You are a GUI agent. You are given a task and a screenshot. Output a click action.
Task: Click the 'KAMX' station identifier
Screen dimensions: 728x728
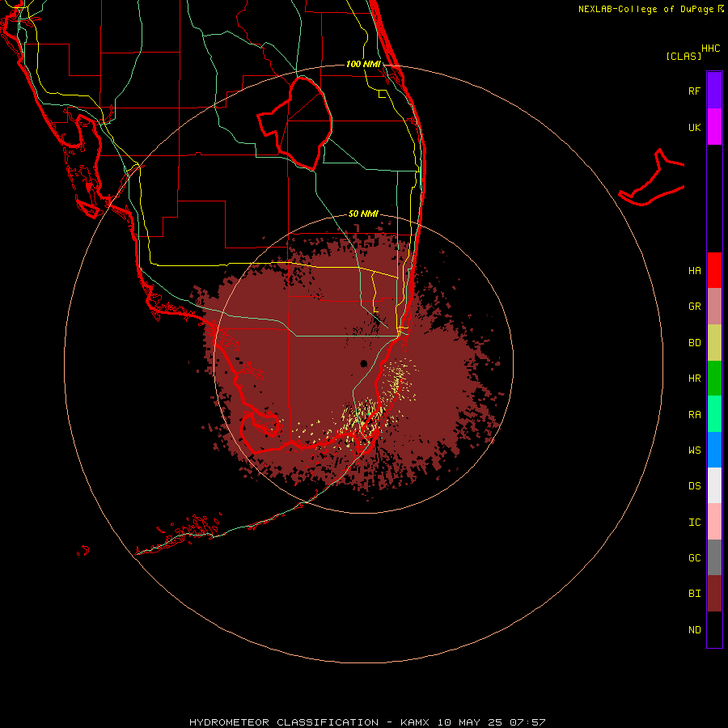[415, 722]
